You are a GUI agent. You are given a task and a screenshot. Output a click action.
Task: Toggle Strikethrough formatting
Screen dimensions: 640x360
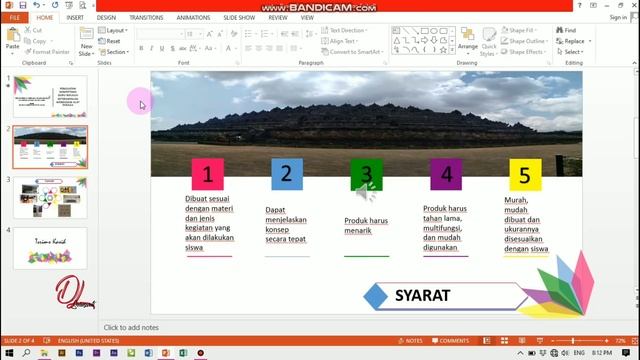[x=183, y=49]
